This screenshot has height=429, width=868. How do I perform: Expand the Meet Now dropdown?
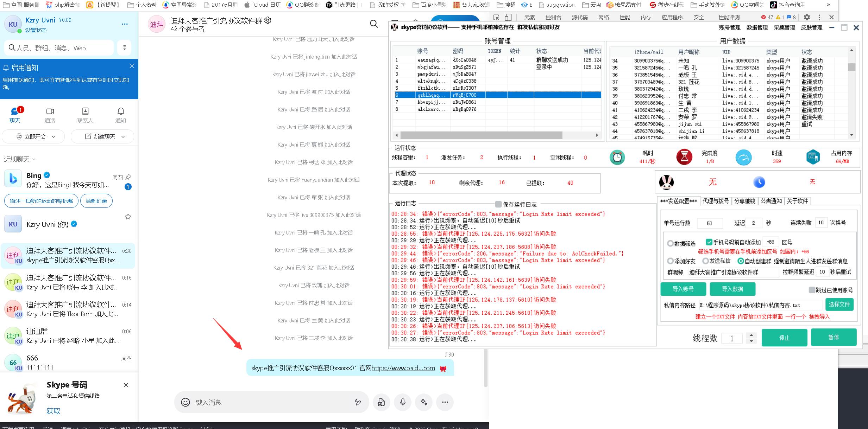click(54, 136)
